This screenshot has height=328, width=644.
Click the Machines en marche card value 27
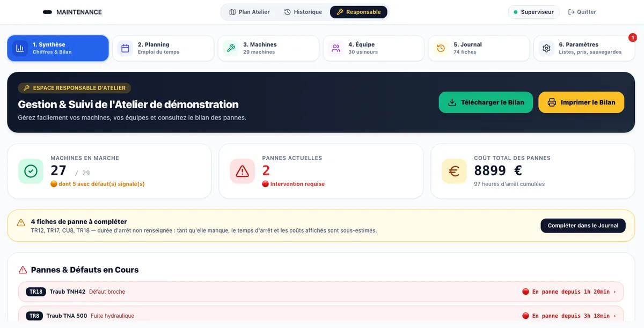tap(58, 170)
